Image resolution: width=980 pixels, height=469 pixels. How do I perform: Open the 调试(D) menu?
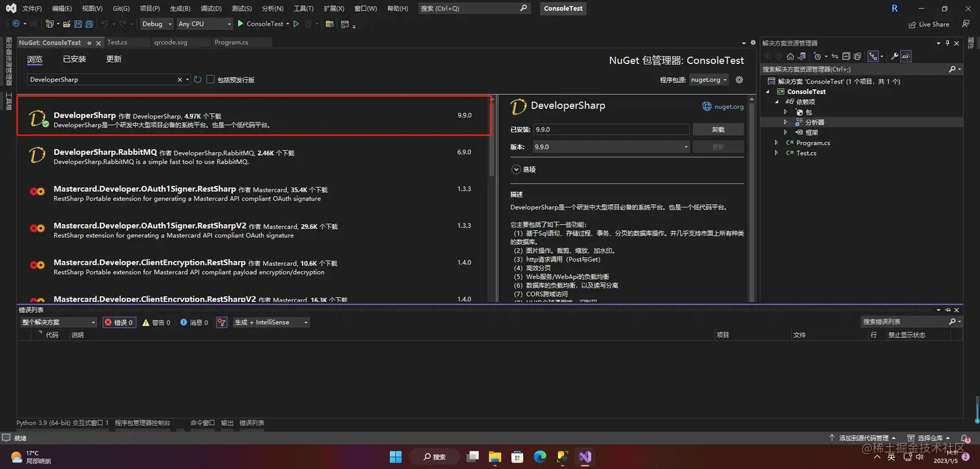pos(211,8)
